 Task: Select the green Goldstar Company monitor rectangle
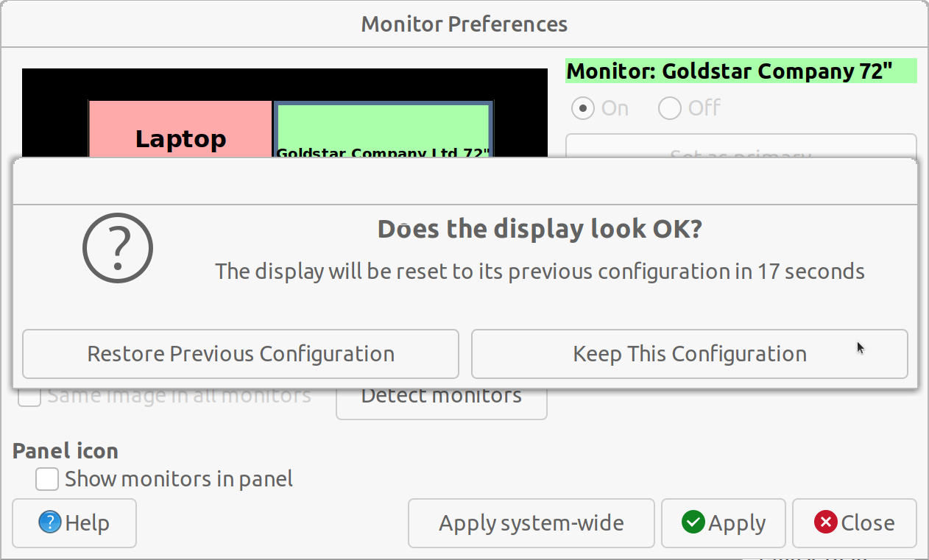(x=382, y=127)
